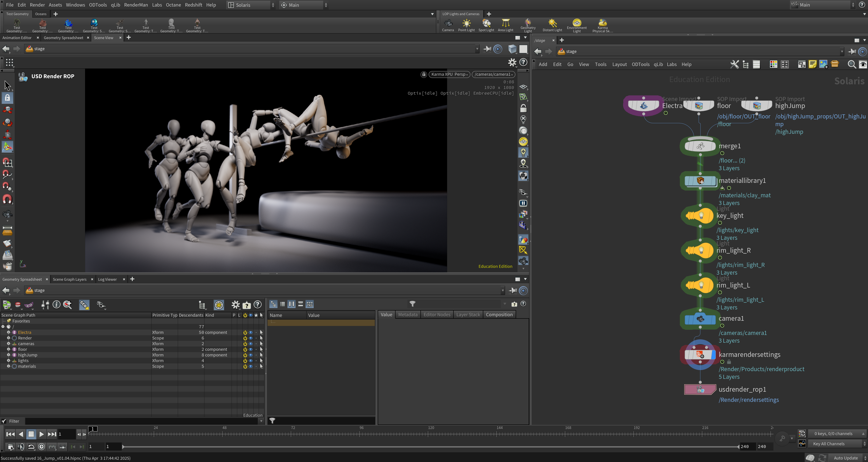This screenshot has height=462, width=868.
Task: Select the merge1 node
Action: pos(700,146)
